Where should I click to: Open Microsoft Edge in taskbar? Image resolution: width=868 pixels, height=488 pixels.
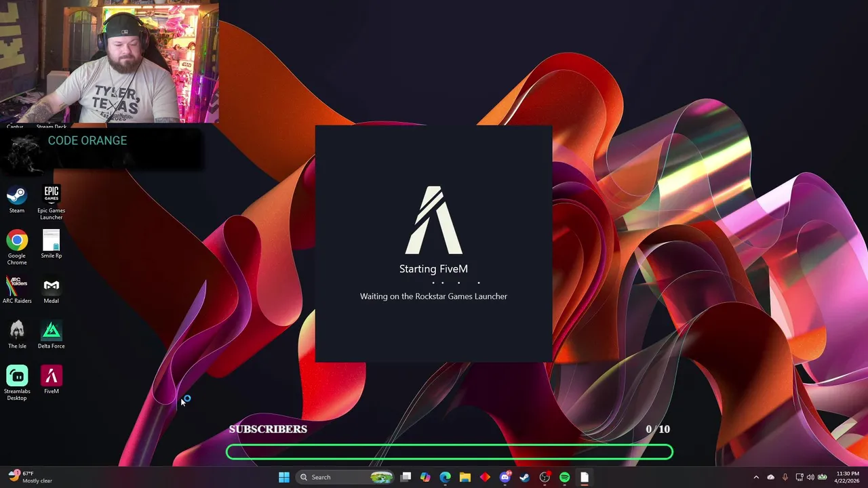445,477
